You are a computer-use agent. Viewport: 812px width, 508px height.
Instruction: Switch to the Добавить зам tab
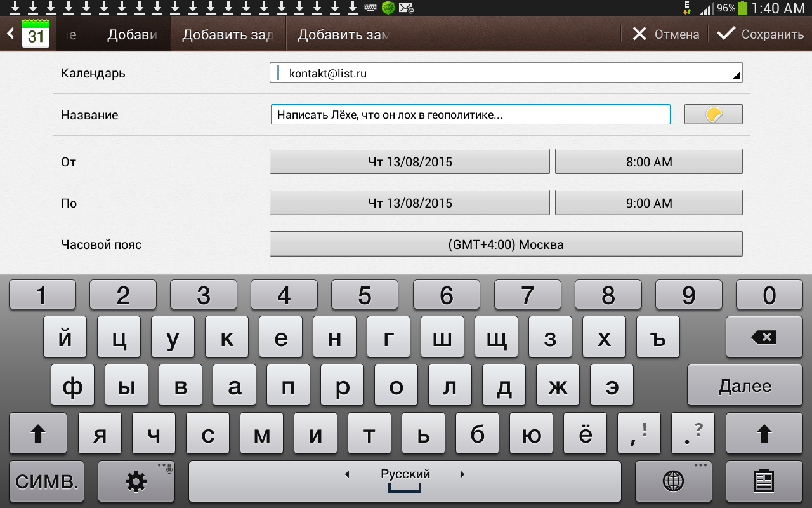(343, 34)
